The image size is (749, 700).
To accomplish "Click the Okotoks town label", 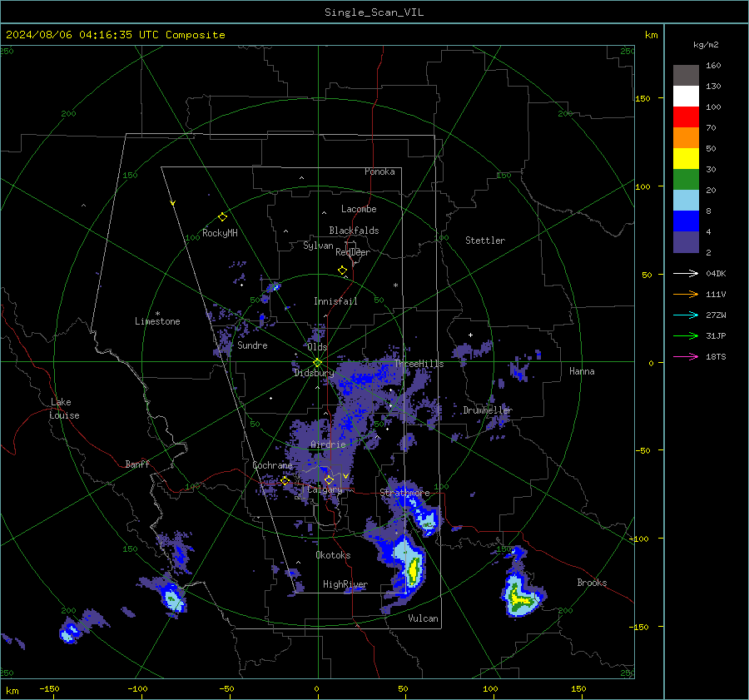I will (333, 555).
